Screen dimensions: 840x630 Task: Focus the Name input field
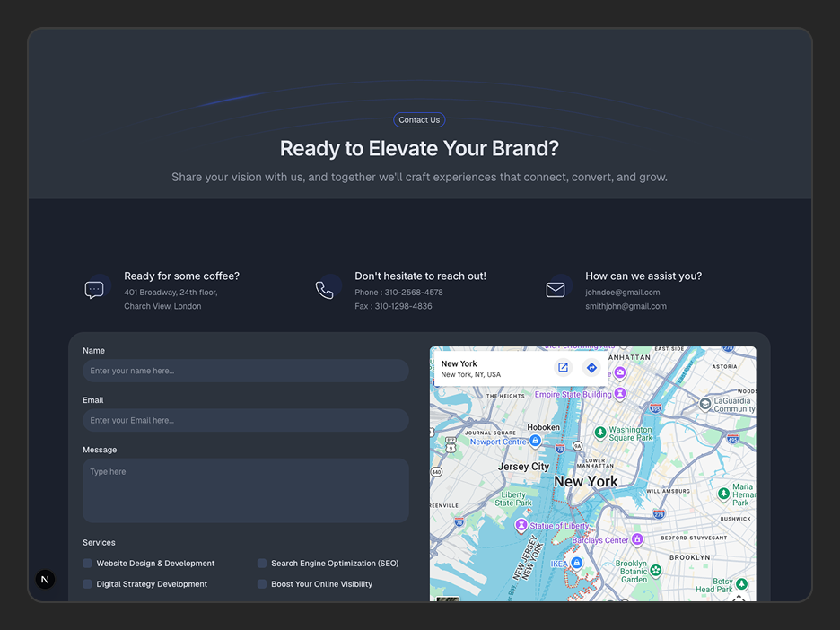tap(245, 371)
